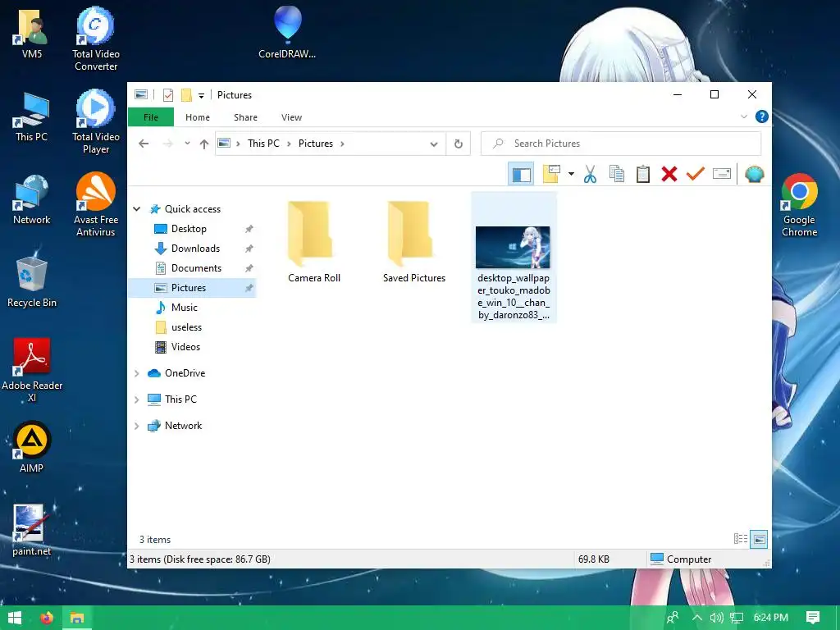The image size is (840, 630).
Task: Open the File menu tab
Action: tap(151, 117)
